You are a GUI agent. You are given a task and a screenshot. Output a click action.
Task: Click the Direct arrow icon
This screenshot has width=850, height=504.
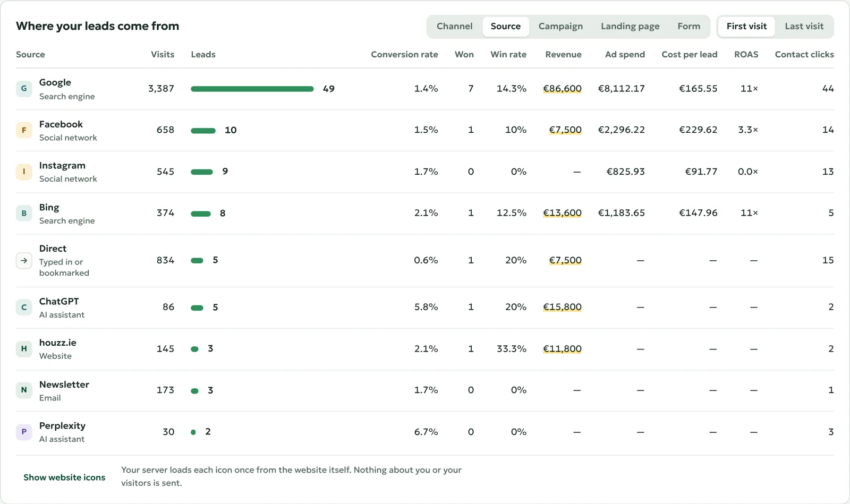(24, 260)
